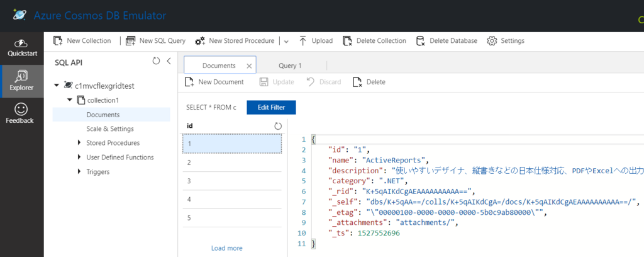This screenshot has width=644, height=257.
Task: Select document with id 5
Action: tap(232, 218)
